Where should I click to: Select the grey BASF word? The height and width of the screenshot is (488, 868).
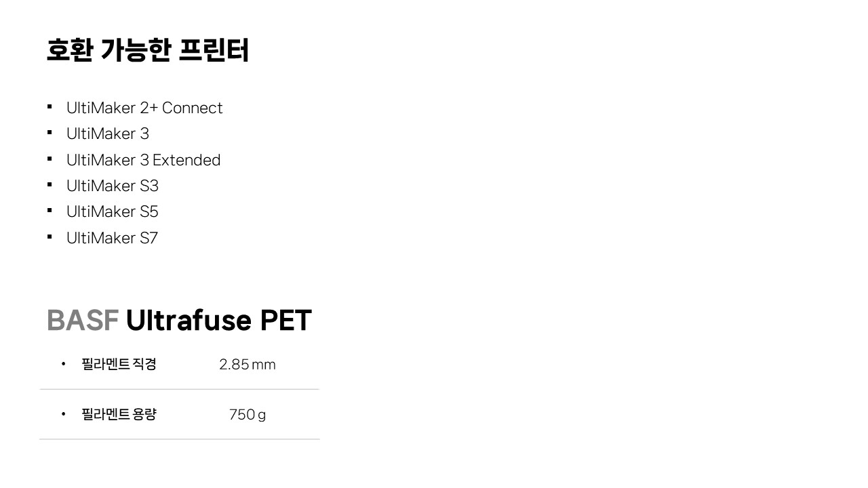[83, 321]
